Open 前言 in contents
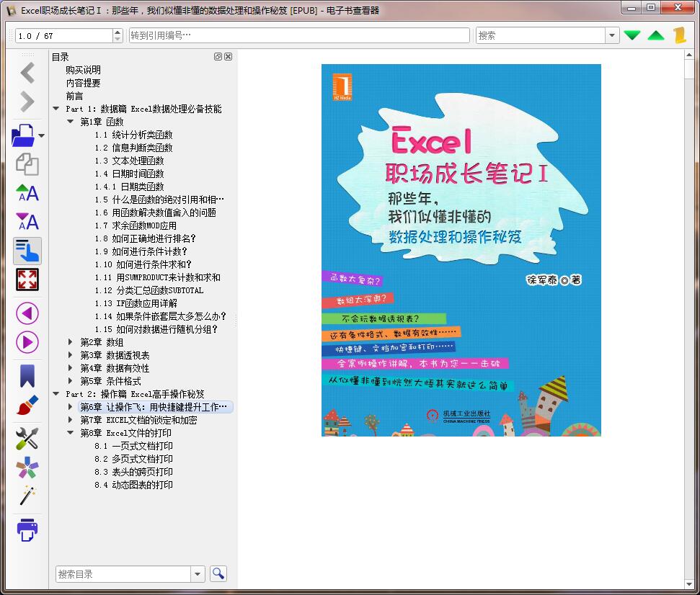The height and width of the screenshot is (595, 700). (x=74, y=96)
